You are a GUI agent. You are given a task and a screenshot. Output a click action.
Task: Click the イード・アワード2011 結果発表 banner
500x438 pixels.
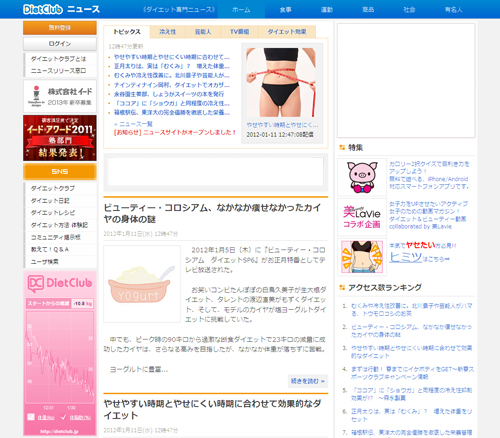[60, 138]
